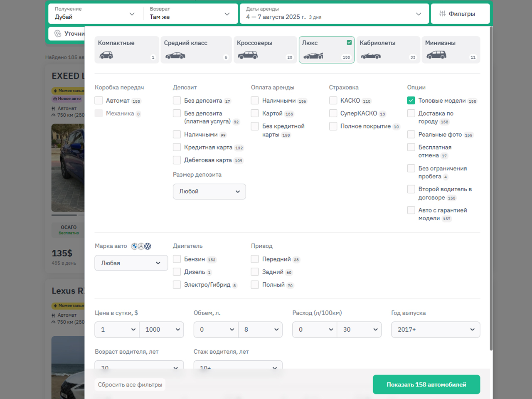Image resolution: width=532 pixels, height=399 pixels.
Task: Check the Наличными rental payment option
Action: pos(255,101)
